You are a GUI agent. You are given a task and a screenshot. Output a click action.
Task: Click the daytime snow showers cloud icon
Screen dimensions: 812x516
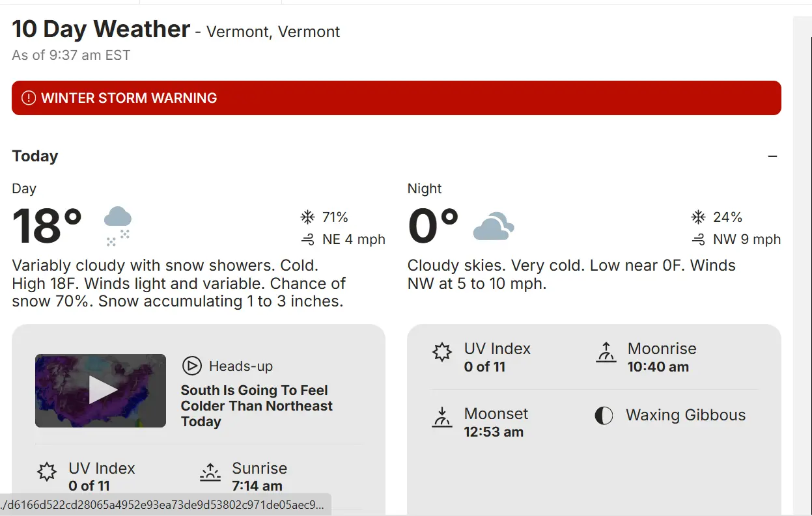[x=118, y=226]
